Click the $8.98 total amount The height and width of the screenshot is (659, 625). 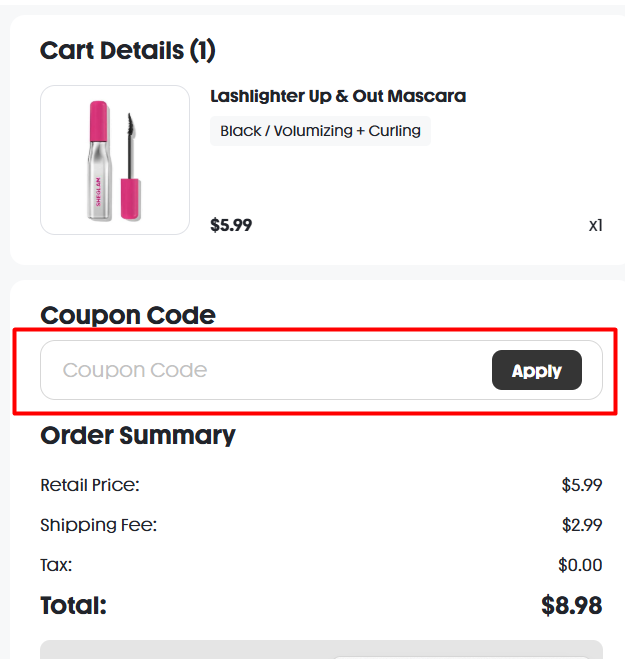coord(571,605)
